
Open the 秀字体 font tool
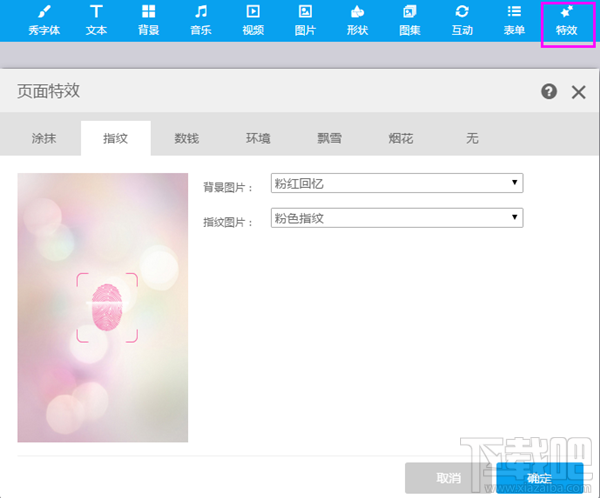44,21
